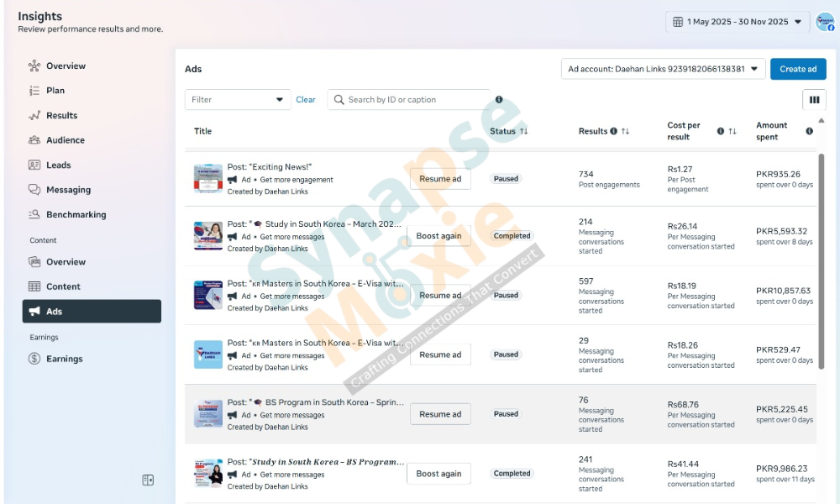This screenshot has height=504, width=840.
Task: Click the Results column info icon
Action: (613, 131)
